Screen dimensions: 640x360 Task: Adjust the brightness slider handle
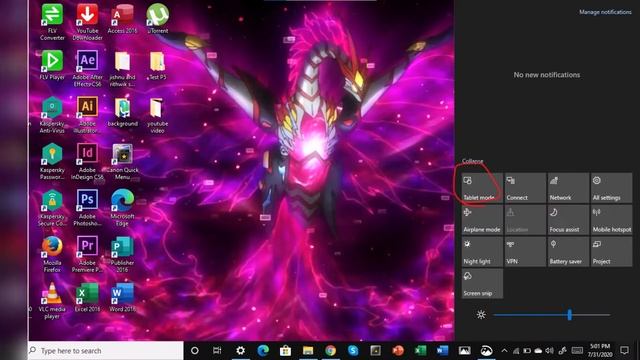pyautogui.click(x=569, y=314)
